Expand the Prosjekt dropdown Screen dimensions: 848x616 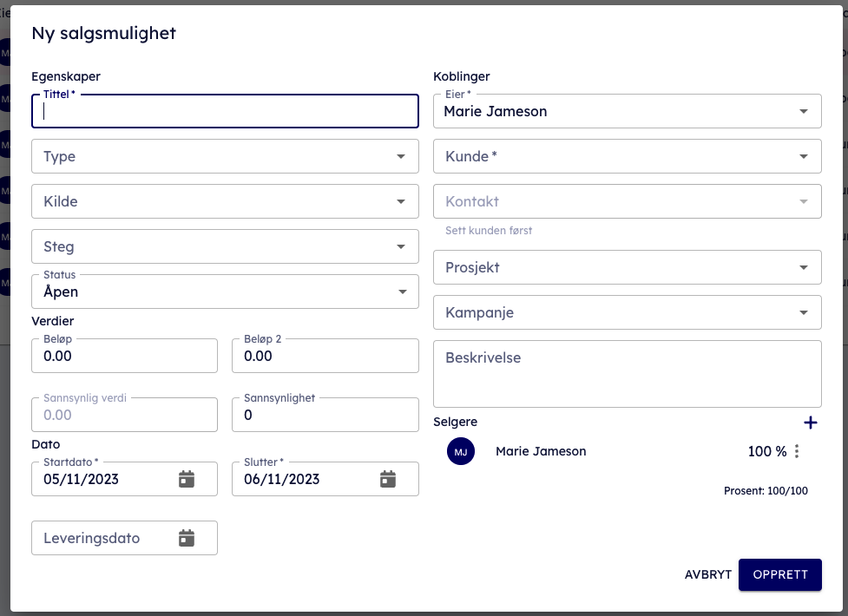tap(627, 267)
